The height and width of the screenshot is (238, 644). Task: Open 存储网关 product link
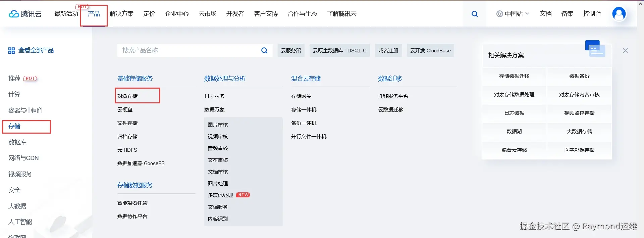(x=301, y=96)
